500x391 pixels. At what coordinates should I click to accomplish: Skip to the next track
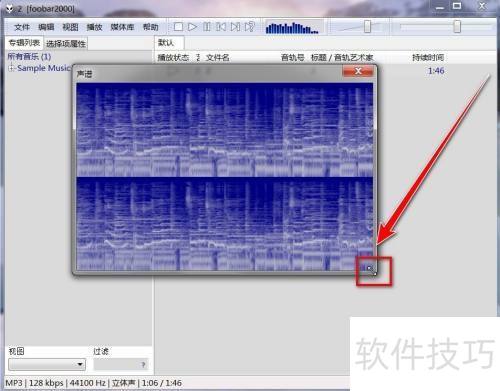coord(235,27)
